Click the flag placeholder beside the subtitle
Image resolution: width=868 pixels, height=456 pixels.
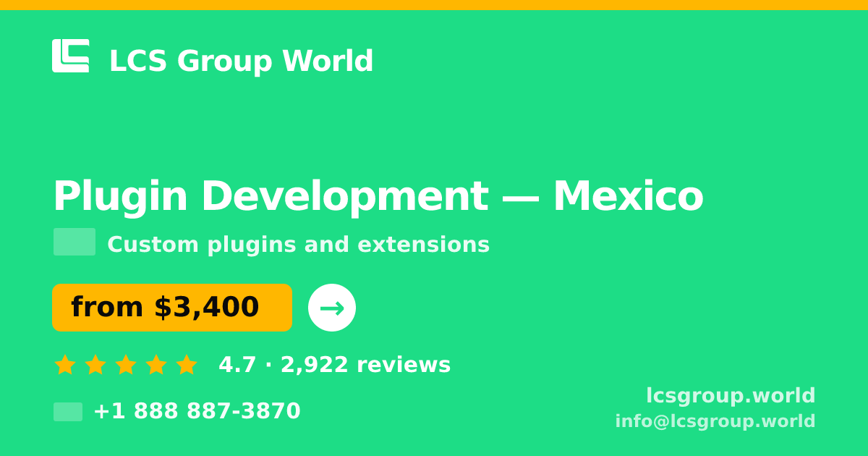click(75, 242)
